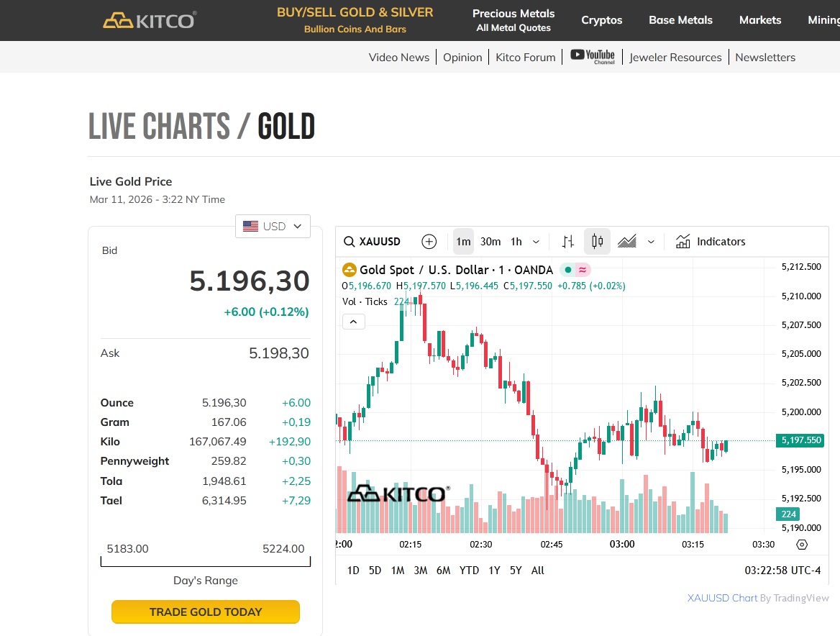
Task: Expand the interval dropdown next to 1h
Action: (x=535, y=242)
